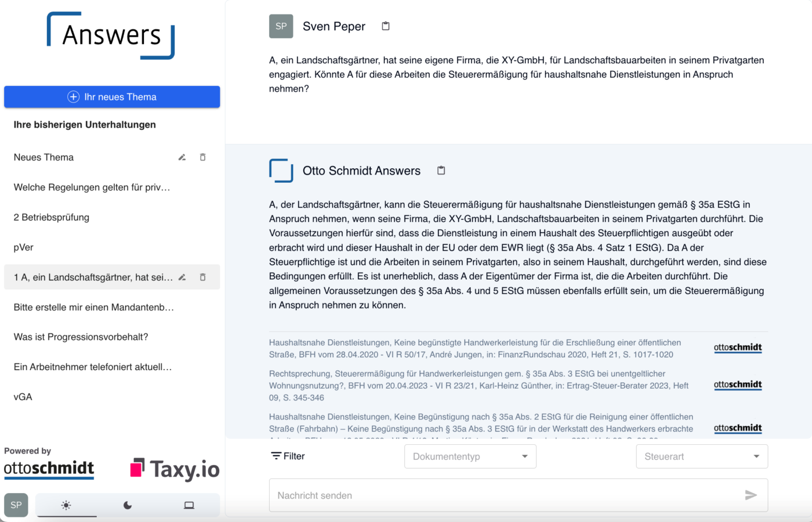The height and width of the screenshot is (522, 812).
Task: Start new topic with 'Ihr neues Thema'
Action: pyautogui.click(x=112, y=97)
